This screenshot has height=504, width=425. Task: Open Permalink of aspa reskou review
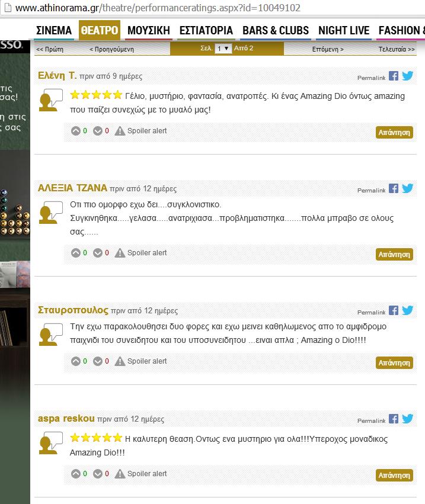click(371, 420)
